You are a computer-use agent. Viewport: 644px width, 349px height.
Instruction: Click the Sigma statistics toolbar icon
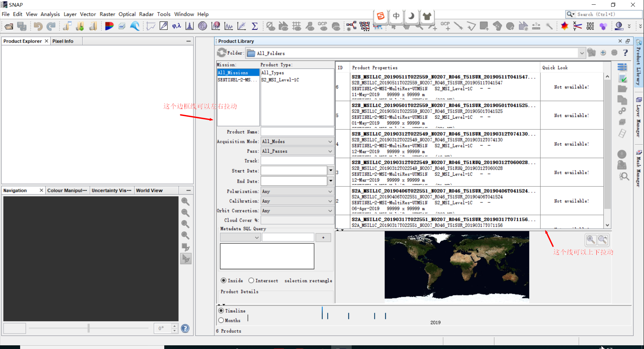click(x=254, y=26)
